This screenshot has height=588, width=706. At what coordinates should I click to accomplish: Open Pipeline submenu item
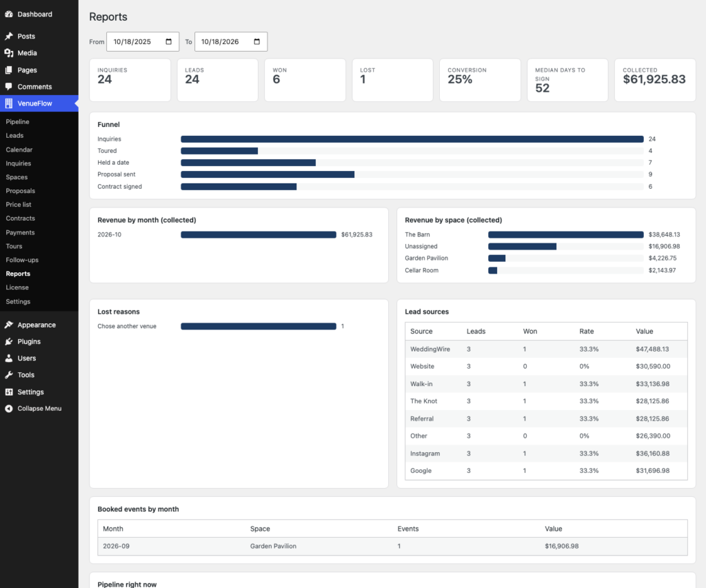[17, 121]
